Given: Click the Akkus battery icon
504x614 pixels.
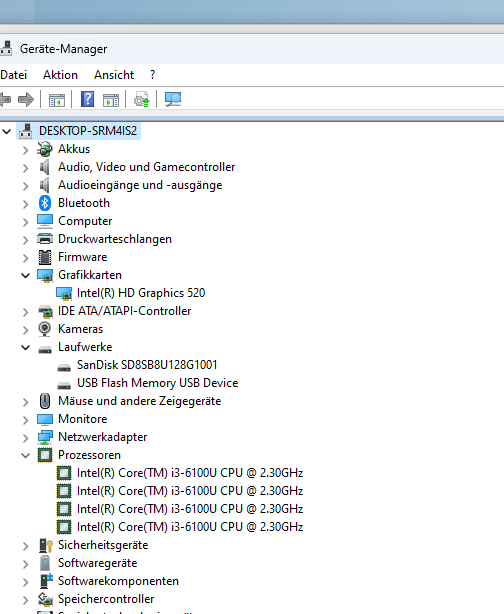Looking at the screenshot, I should click(45, 149).
